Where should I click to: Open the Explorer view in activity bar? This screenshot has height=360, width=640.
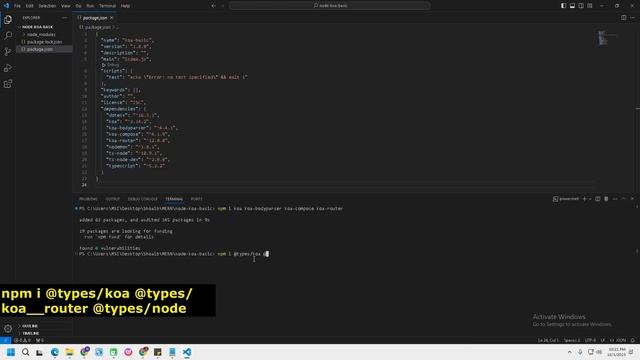click(x=8, y=20)
